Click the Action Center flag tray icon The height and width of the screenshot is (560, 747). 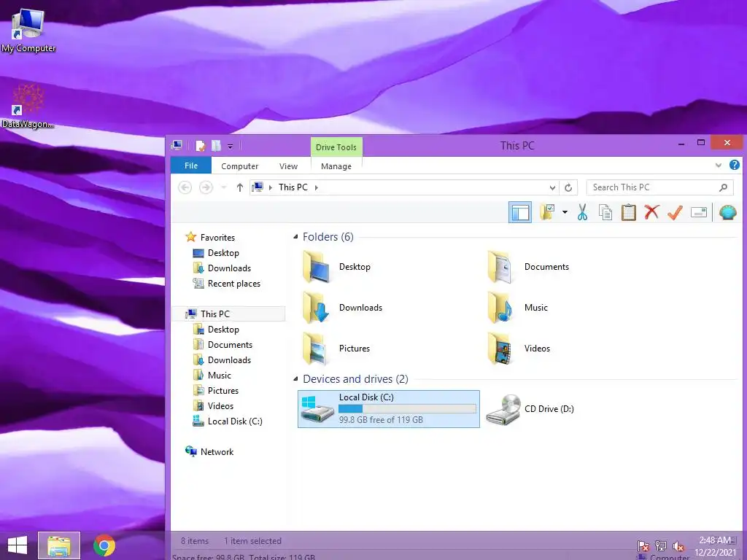pos(643,545)
